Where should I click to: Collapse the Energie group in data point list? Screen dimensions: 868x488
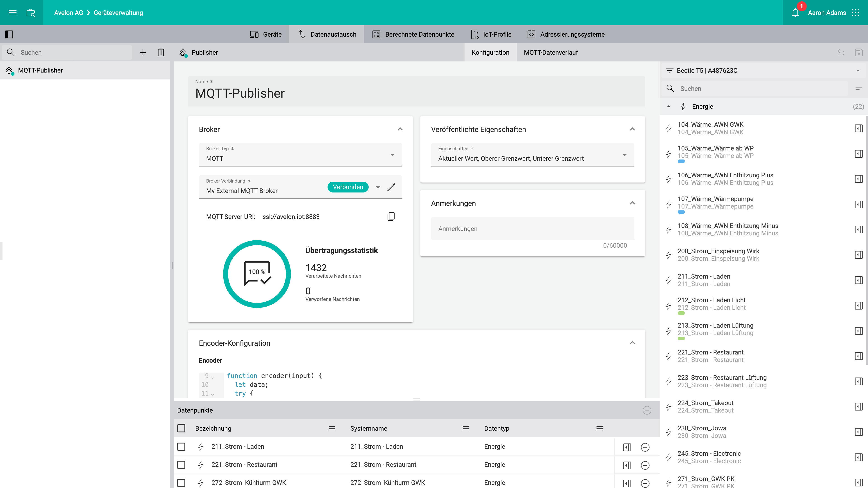click(x=669, y=106)
